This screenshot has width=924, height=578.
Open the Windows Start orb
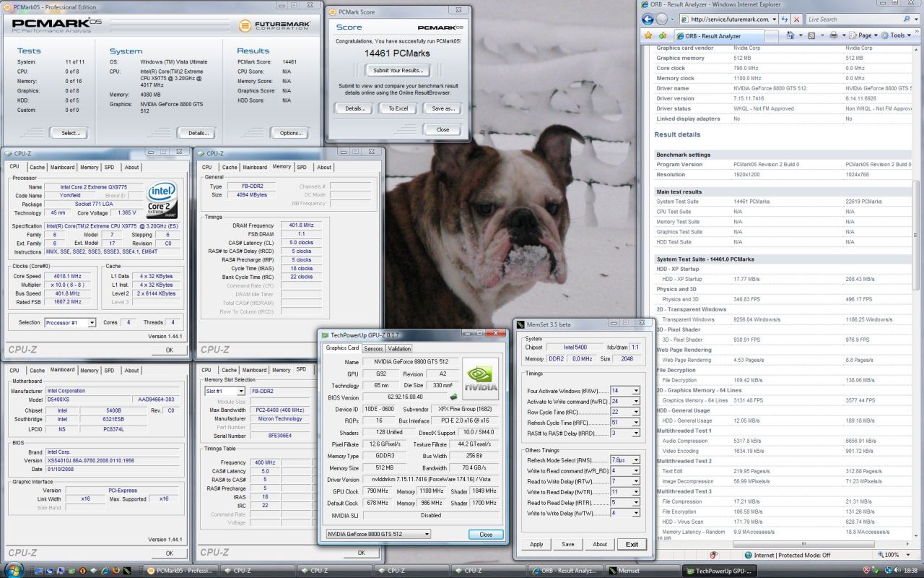point(14,569)
